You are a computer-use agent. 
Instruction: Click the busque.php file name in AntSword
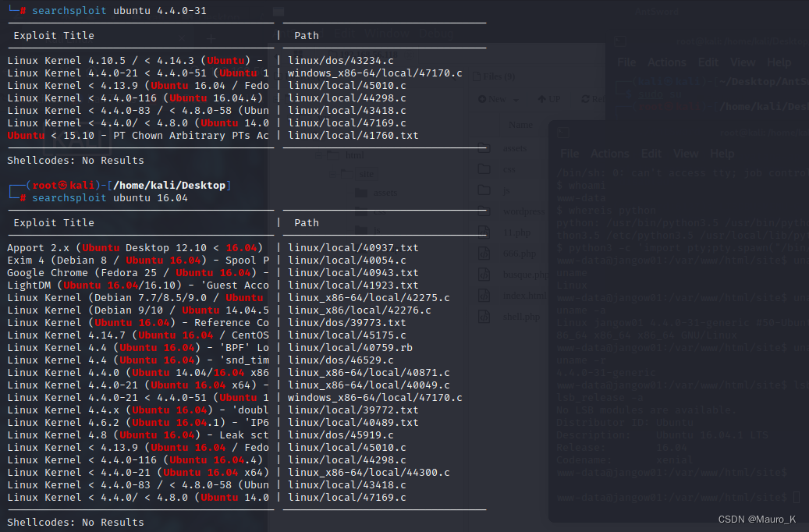point(526,275)
